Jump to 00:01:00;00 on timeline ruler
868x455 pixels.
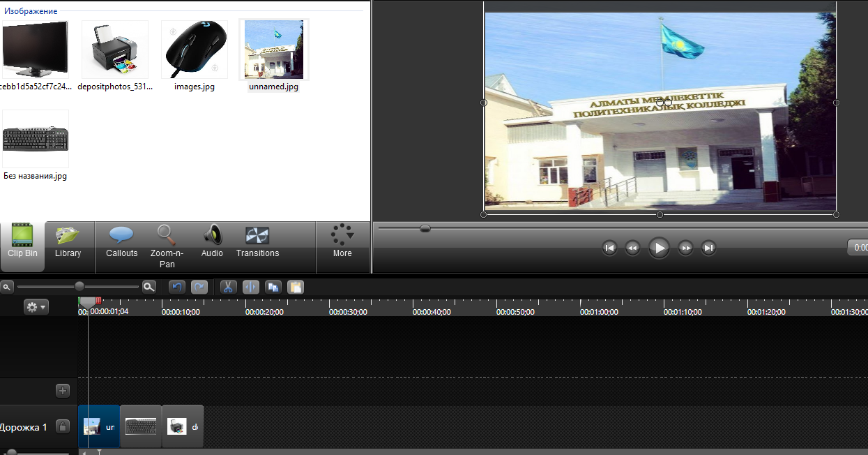(x=599, y=312)
